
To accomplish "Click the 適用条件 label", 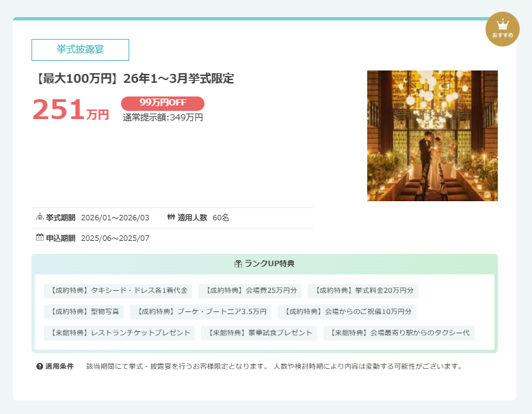I will pyautogui.click(x=59, y=366).
